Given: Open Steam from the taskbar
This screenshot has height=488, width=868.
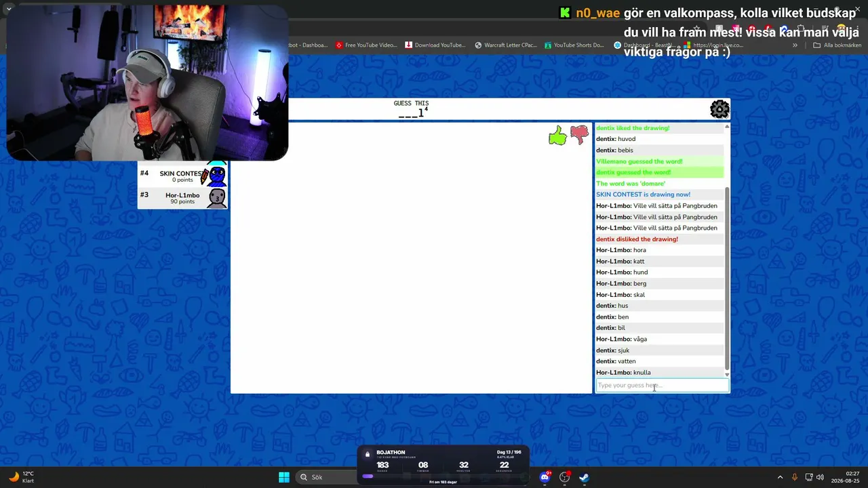Looking at the screenshot, I should [584, 477].
